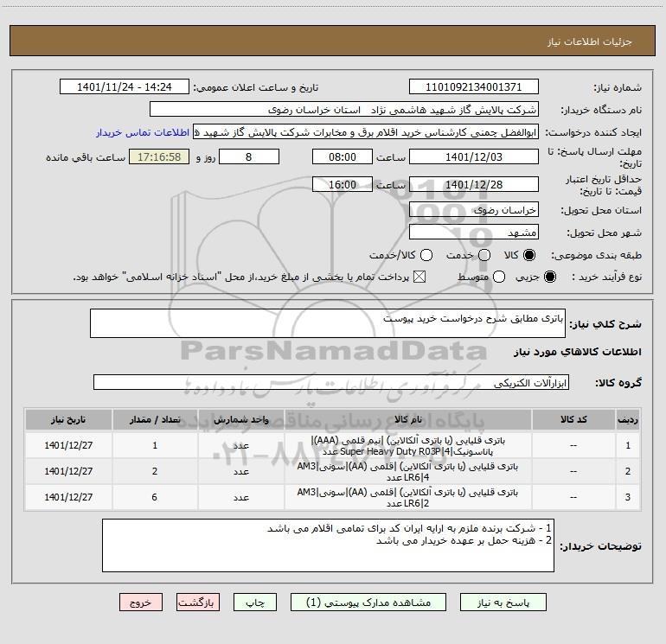This screenshot has height=644, width=666.
Task: Click the goods group field ابزارآلات الکتریکی
Action: tap(331, 382)
